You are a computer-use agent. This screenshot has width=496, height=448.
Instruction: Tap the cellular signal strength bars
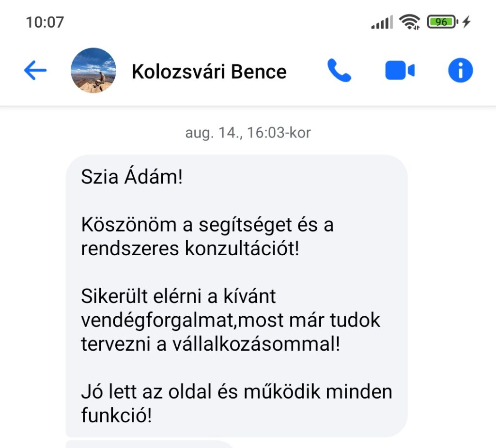tap(382, 22)
